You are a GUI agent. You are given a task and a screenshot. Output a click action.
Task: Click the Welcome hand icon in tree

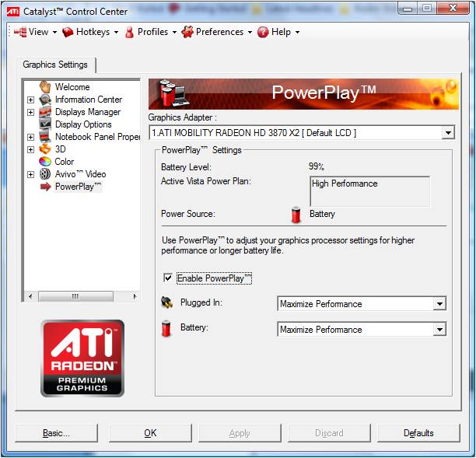click(x=45, y=87)
